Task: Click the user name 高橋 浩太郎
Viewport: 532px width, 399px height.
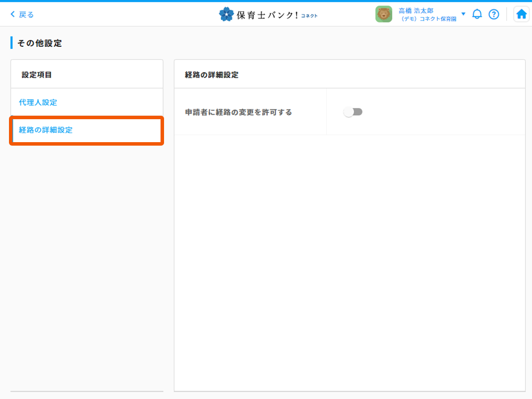Action: click(x=416, y=10)
